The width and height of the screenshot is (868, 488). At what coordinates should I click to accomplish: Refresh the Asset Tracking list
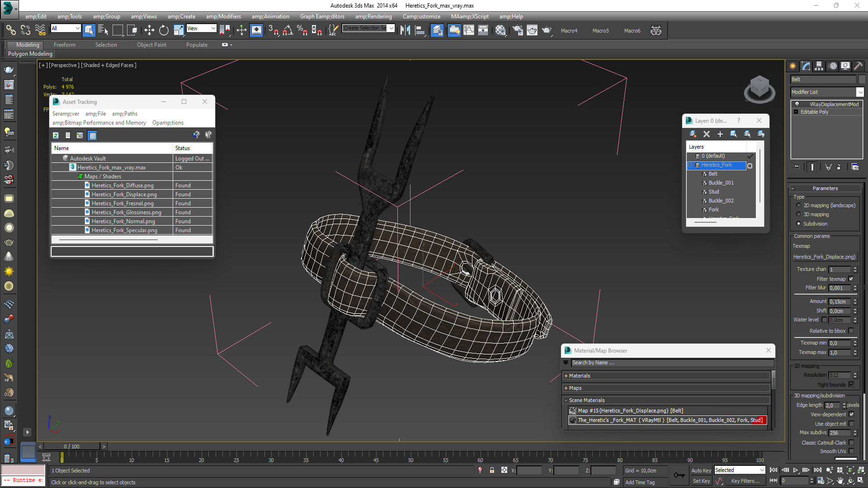click(56, 135)
